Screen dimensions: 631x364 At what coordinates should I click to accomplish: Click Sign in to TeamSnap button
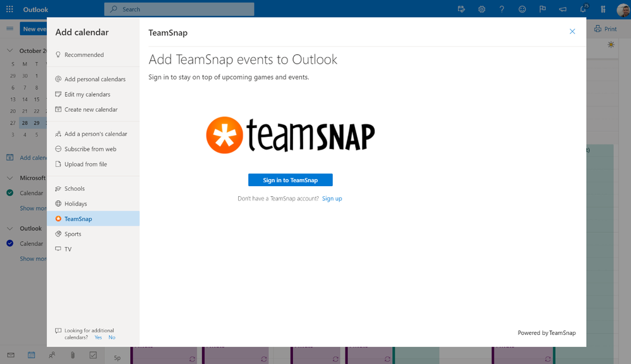click(x=290, y=180)
